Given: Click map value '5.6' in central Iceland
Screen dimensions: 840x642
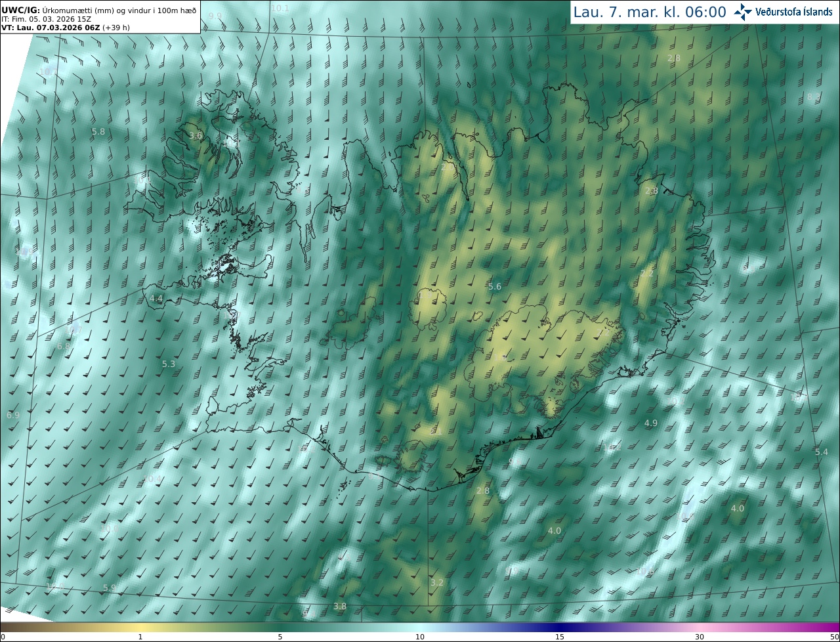Looking at the screenshot, I should pyautogui.click(x=495, y=287).
